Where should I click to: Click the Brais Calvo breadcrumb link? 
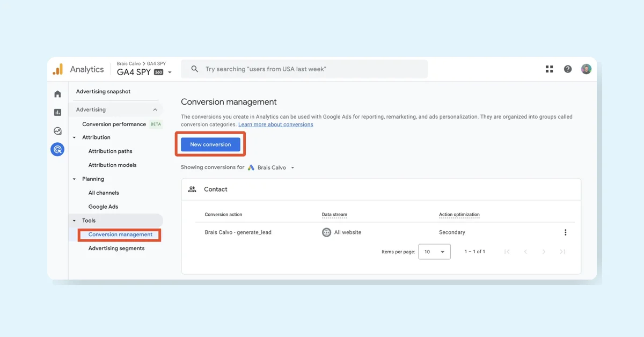[129, 64]
